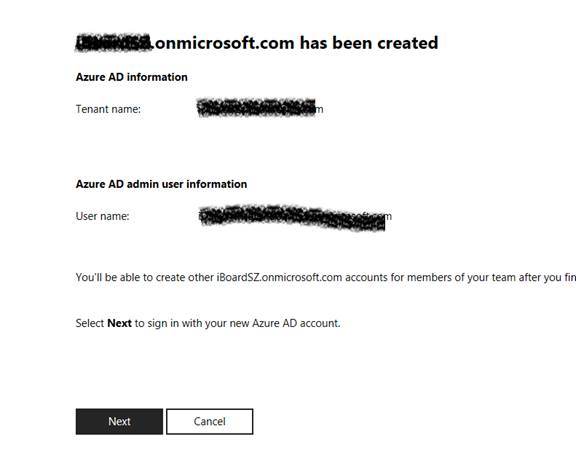Select the 'Azure AD information' heading

[x=132, y=77]
